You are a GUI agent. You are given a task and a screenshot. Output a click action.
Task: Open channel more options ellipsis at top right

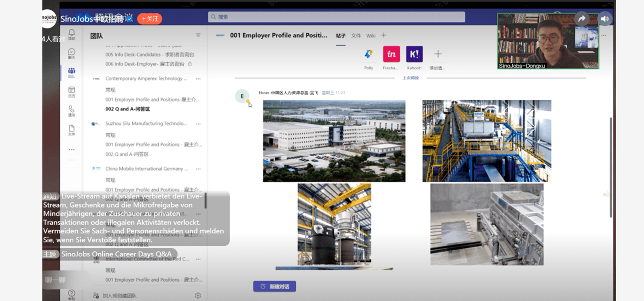[604, 35]
